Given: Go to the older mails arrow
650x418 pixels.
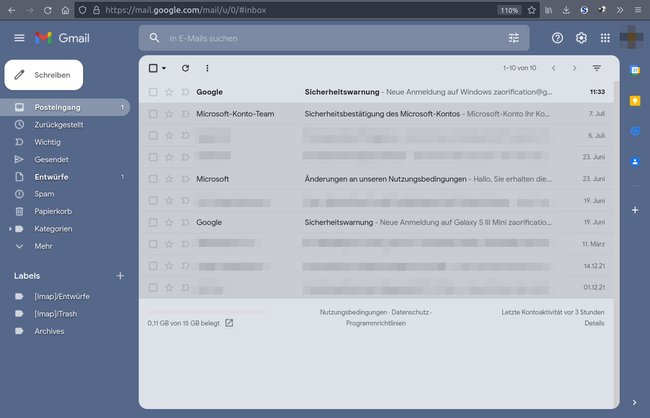Looking at the screenshot, I should (574, 68).
